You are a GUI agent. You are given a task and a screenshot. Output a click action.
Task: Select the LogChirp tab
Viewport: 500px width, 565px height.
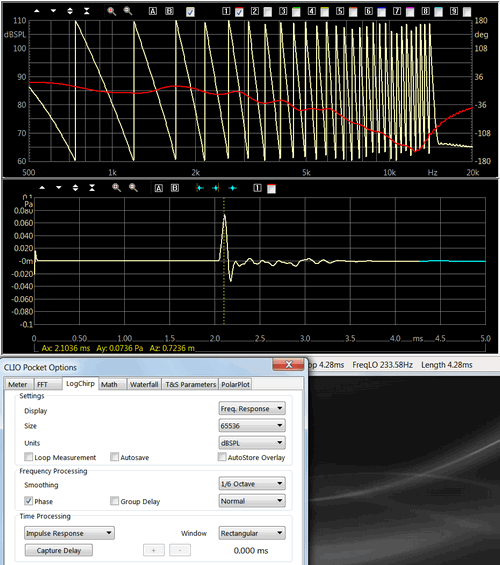point(80,383)
